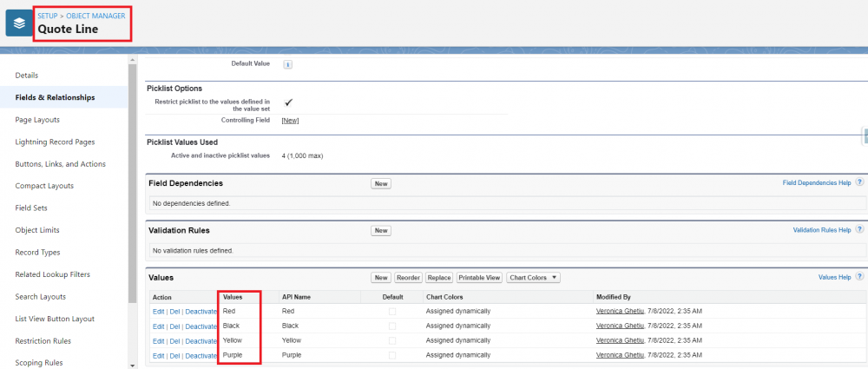Viewport: 868px width, 369px height.
Task: Deactivate the Red picklist value
Action: (x=201, y=312)
